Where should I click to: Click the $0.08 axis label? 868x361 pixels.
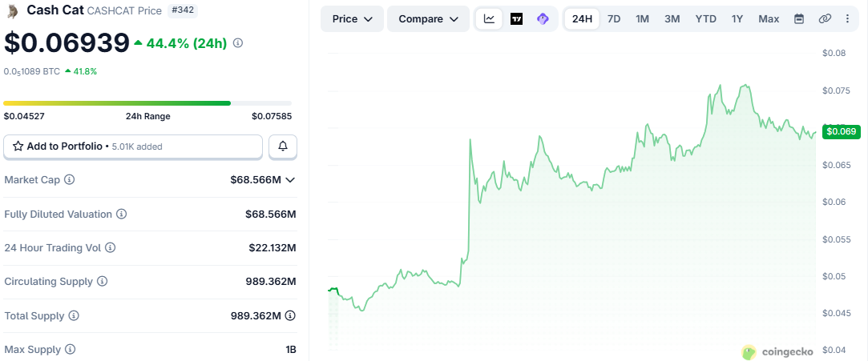tap(834, 53)
